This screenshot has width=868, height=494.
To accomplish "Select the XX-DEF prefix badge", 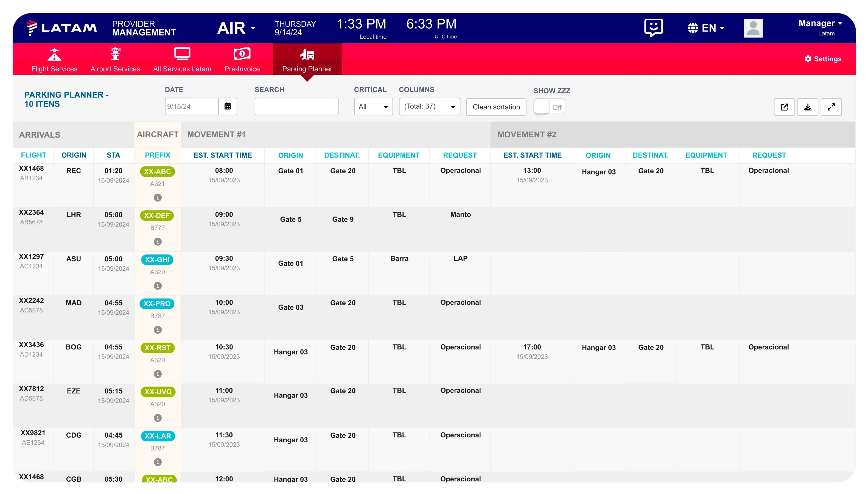I will tap(157, 215).
